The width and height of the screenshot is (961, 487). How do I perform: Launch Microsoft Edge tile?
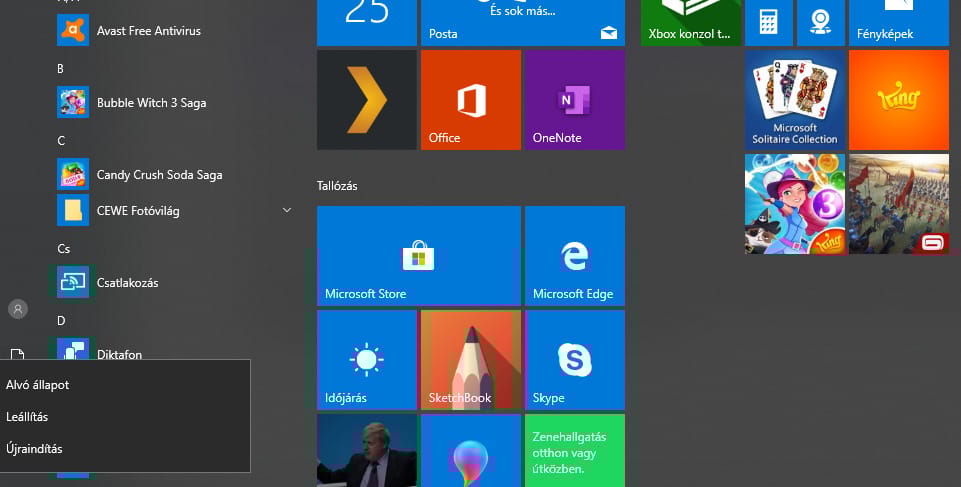tap(575, 256)
